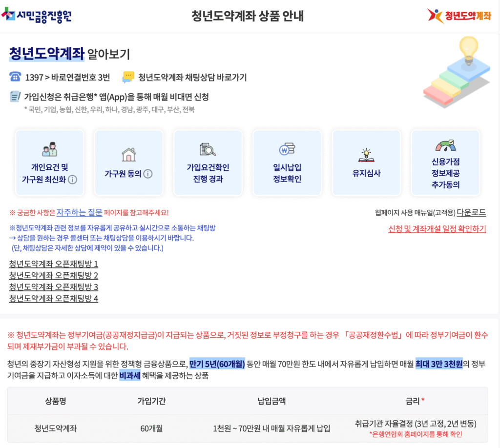Open 가입요건확인 진행 경과 card
Viewport: 500px width, 448px height.
click(x=208, y=163)
